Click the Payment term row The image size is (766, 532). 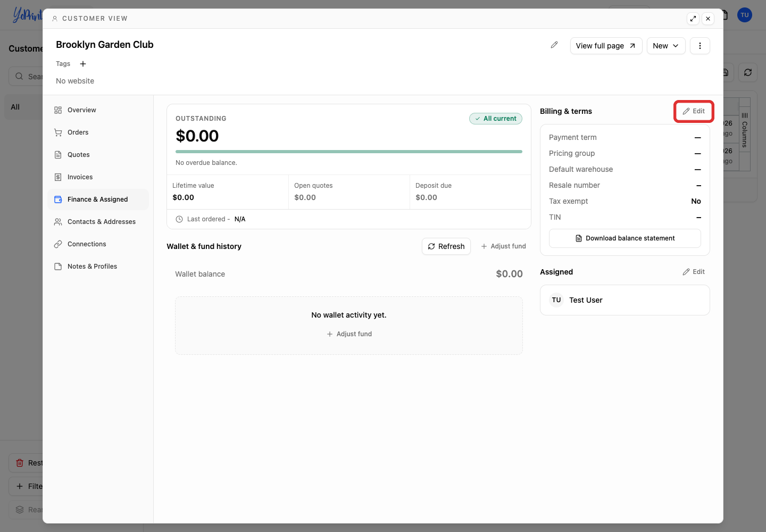[x=625, y=137]
